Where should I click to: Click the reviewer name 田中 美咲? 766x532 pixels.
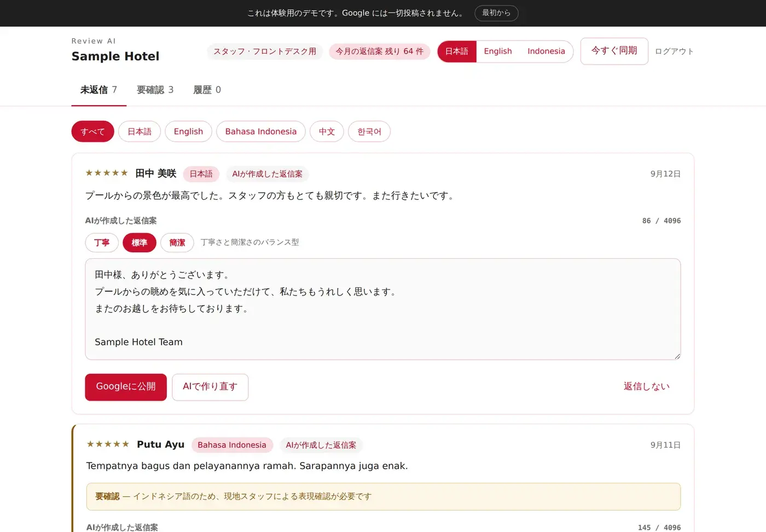tap(156, 174)
